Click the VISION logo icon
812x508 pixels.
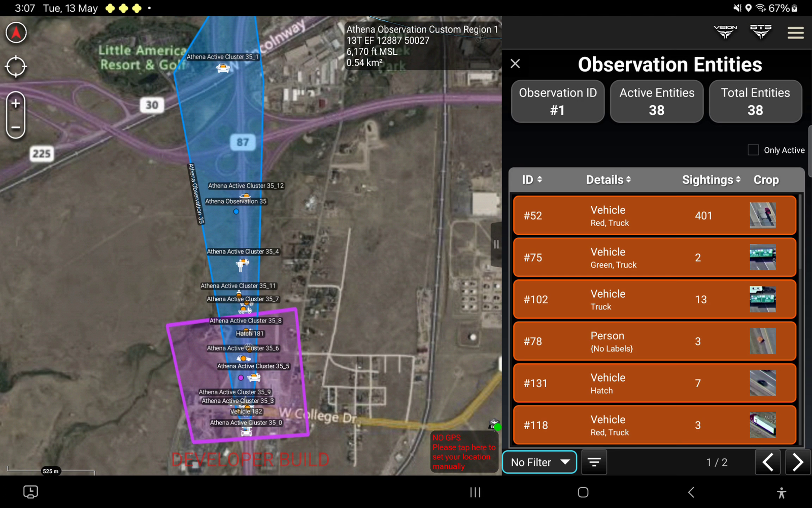pyautogui.click(x=725, y=31)
